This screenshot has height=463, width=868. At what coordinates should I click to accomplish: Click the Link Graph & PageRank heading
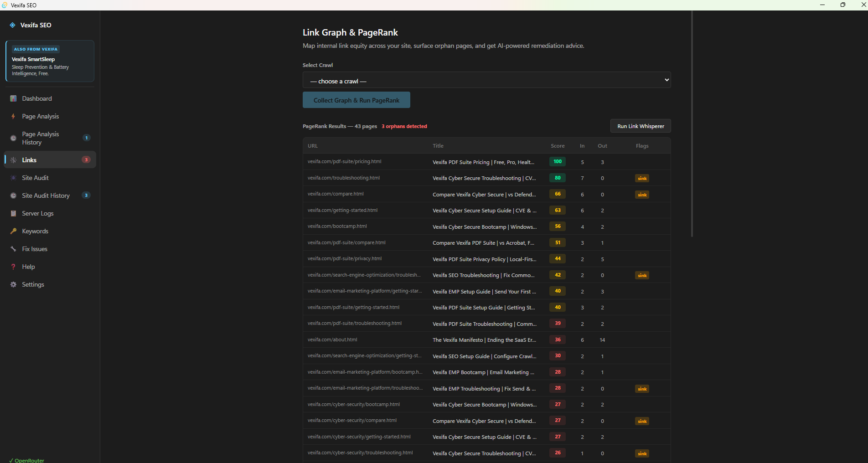(x=350, y=32)
